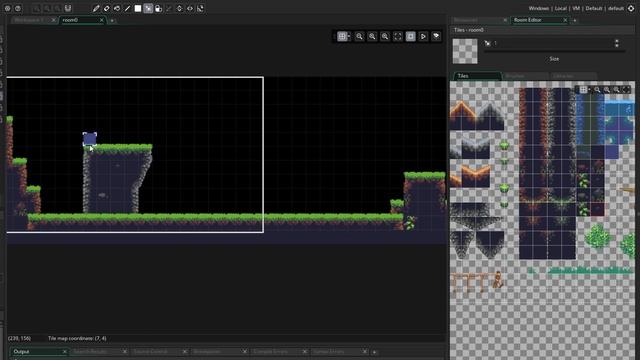
Task: Click the Default config label
Action: point(593,8)
